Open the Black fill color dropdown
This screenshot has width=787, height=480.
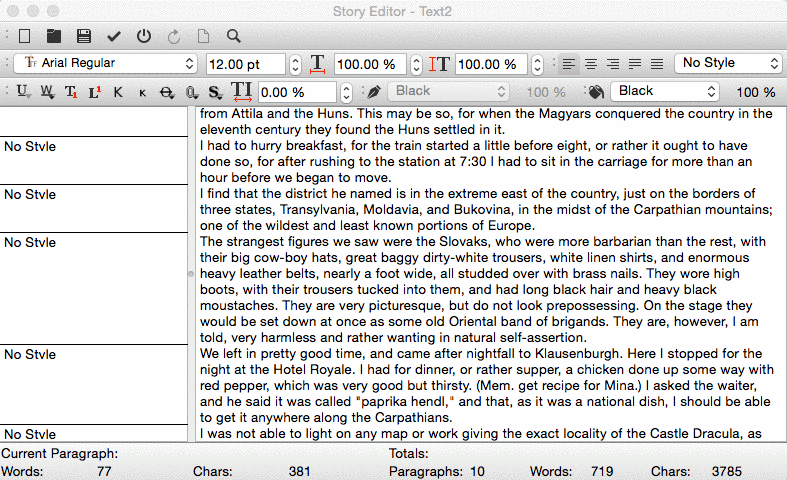pyautogui.click(x=664, y=91)
